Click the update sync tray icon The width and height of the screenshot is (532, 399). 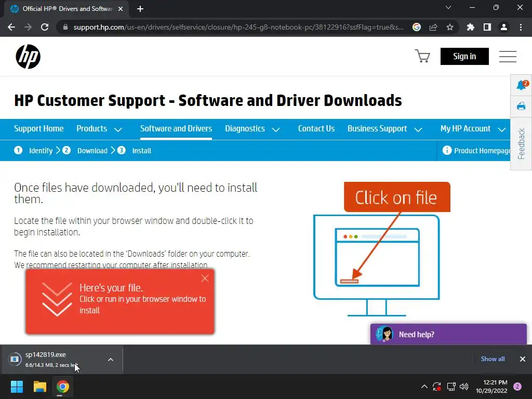tap(436, 387)
